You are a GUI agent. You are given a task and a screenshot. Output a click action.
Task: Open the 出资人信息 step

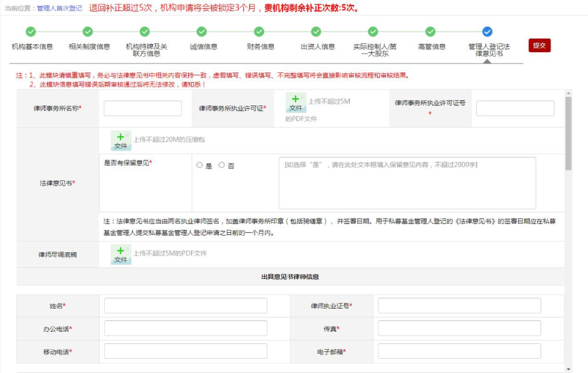pyautogui.click(x=317, y=46)
